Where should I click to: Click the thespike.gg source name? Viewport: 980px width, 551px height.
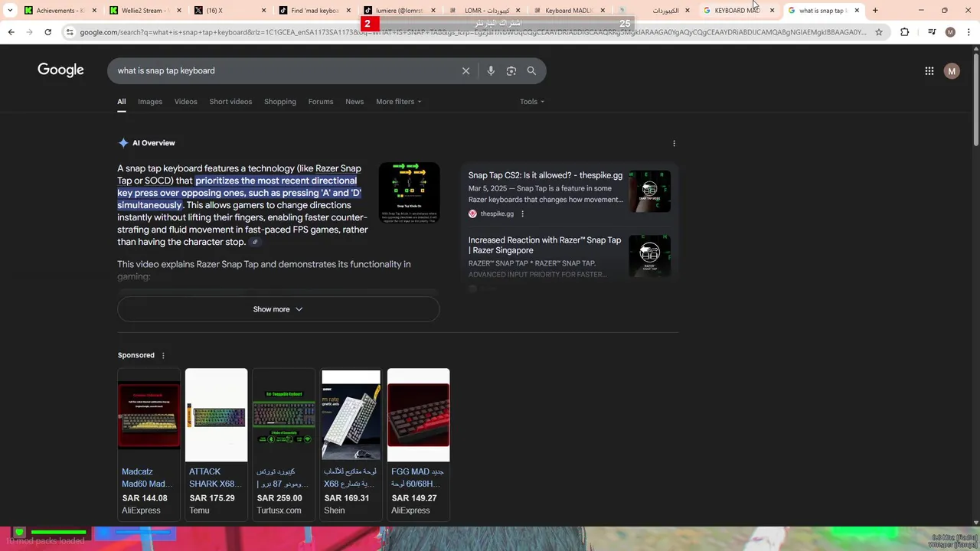tap(497, 214)
